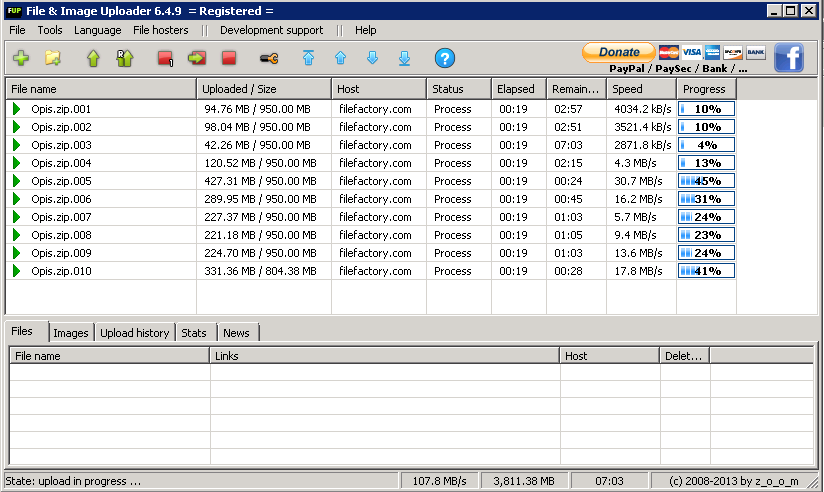Screen dimensions: 824x492
Task: Move selected item to bottom of queue
Action: coord(404,58)
